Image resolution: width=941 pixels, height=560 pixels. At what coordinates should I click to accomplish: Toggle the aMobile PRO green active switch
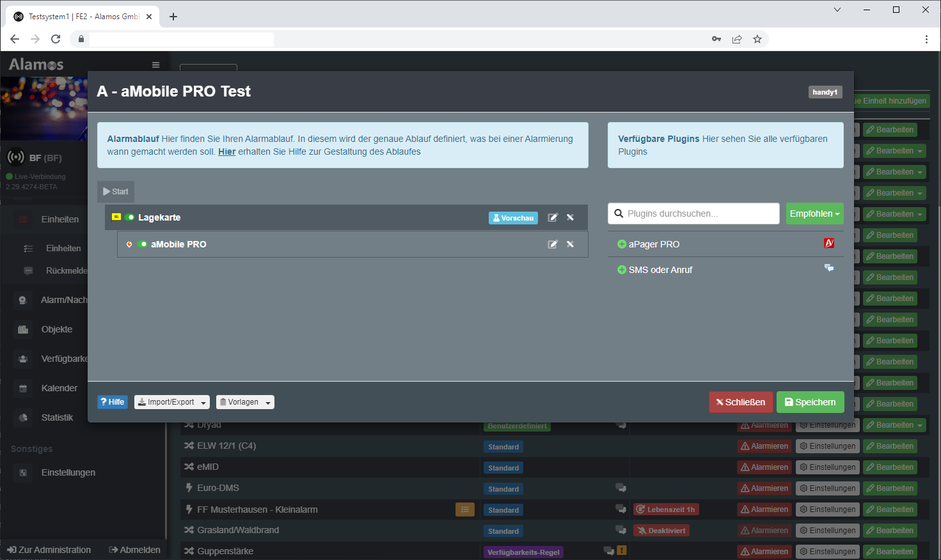click(x=143, y=244)
